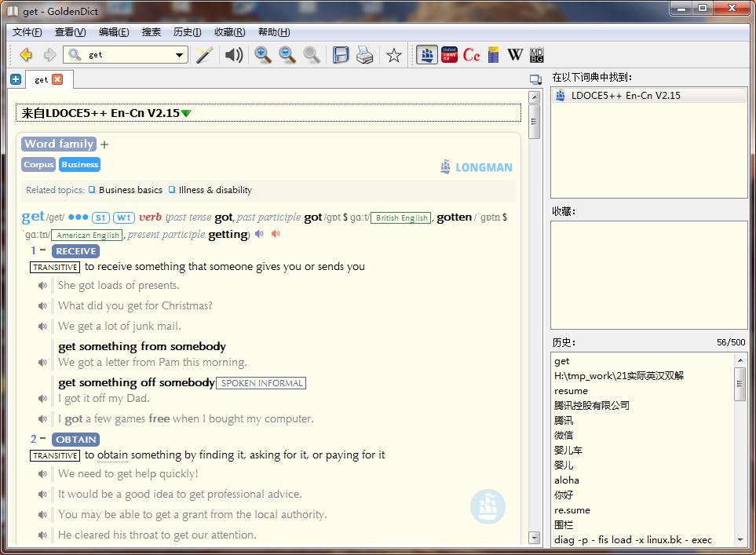Click the zoom in magnifier
This screenshot has height=555, width=756.
click(x=263, y=55)
